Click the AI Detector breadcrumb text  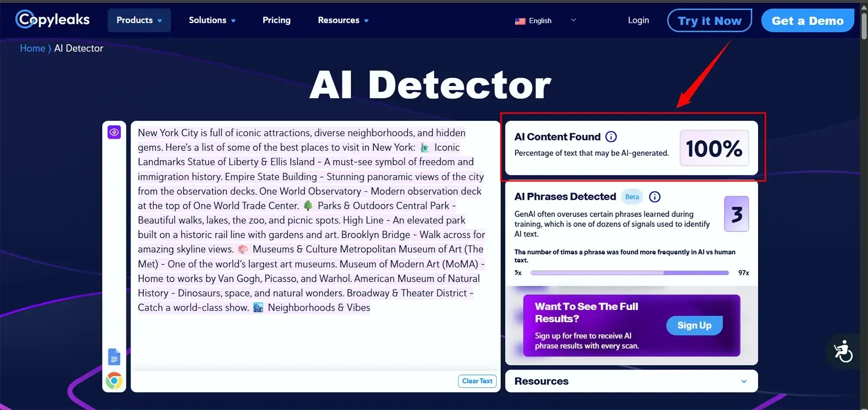point(78,48)
